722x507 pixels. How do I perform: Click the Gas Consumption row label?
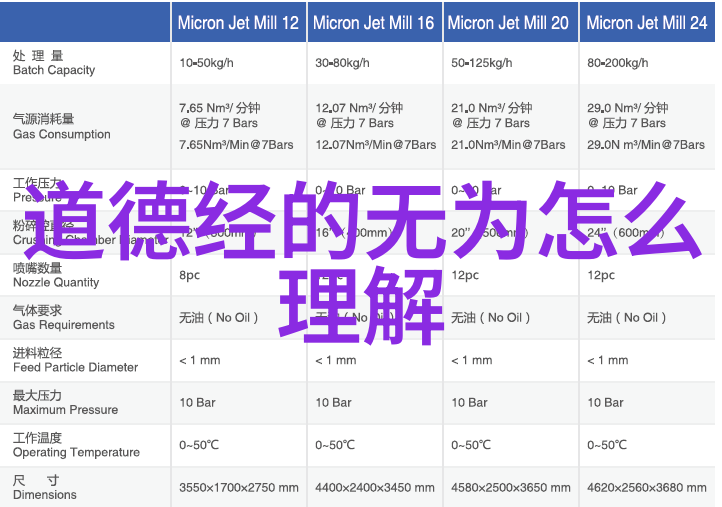[62, 127]
